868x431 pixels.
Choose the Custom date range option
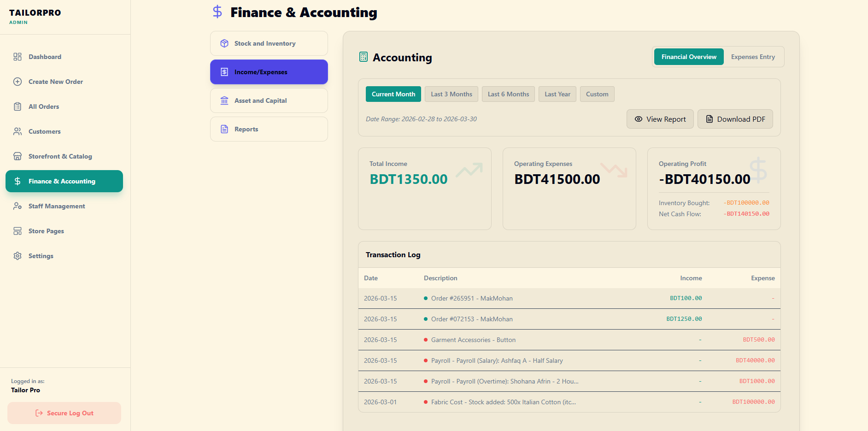click(597, 94)
